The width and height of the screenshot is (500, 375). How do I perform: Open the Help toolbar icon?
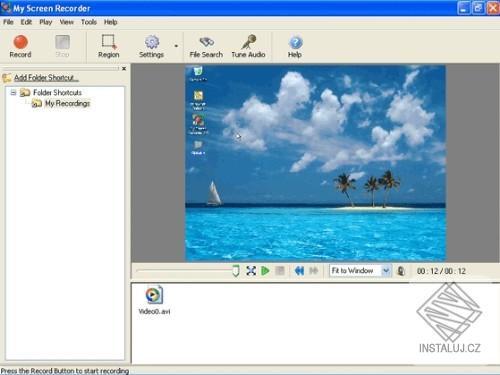[295, 46]
